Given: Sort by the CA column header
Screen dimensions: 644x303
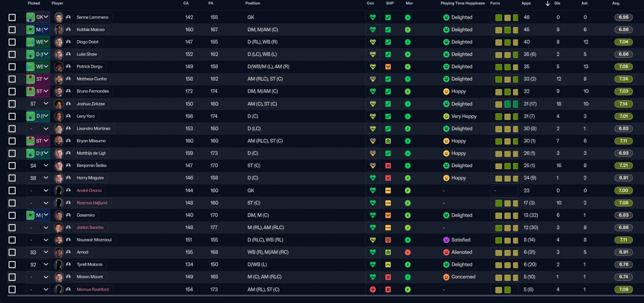Looking at the screenshot, I should click(x=186, y=4).
